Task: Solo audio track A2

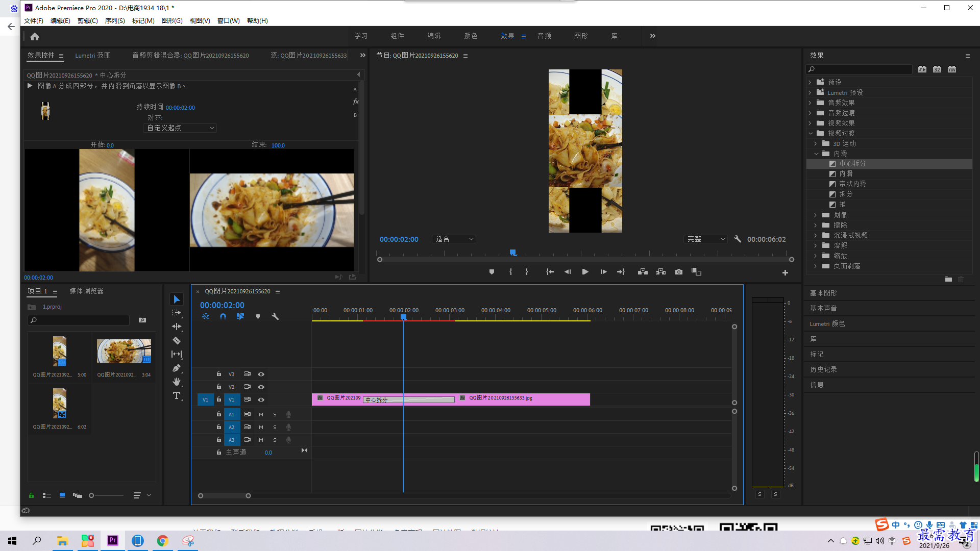Action: (275, 427)
